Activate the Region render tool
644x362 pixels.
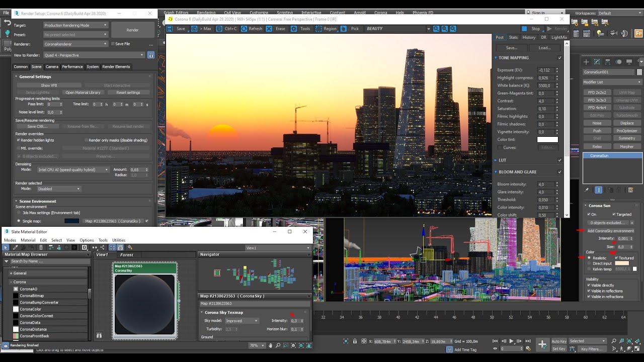pyautogui.click(x=326, y=29)
